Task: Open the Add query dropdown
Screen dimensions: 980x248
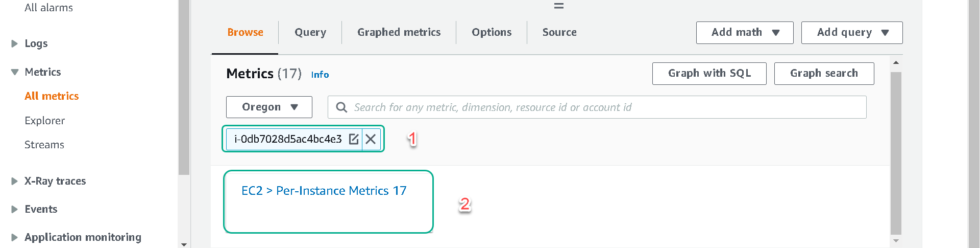Action: point(852,33)
